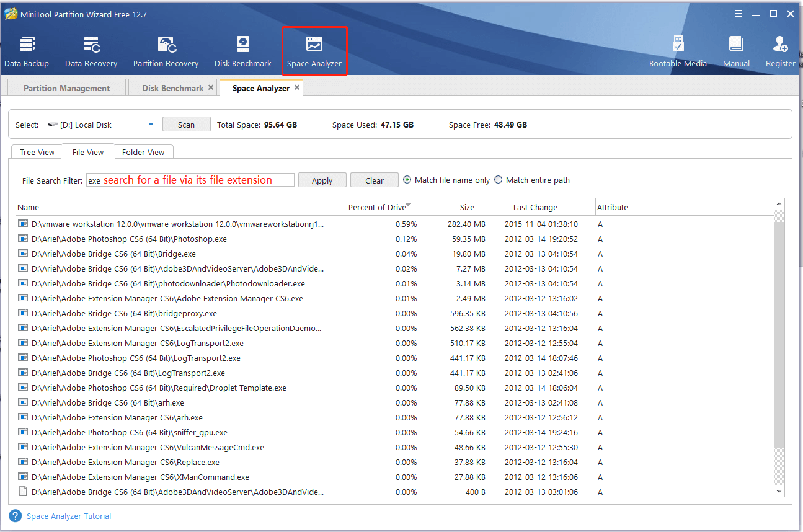803x532 pixels.
Task: Open the Space Analyzer Tutorial link
Action: (x=69, y=516)
